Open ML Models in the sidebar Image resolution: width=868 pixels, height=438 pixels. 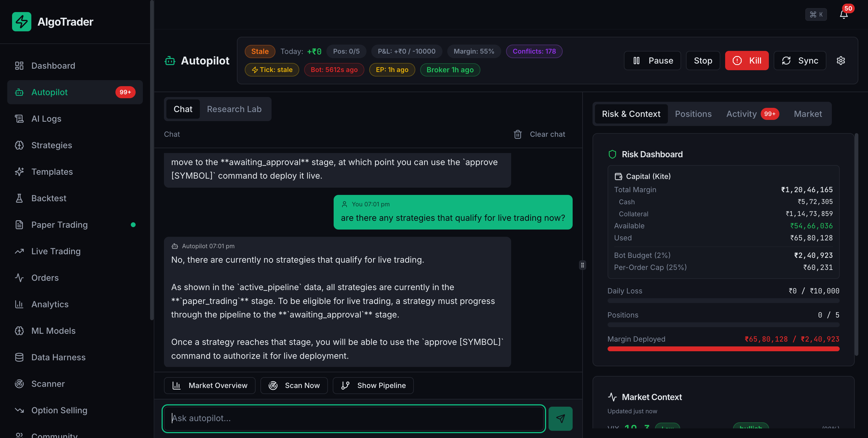click(x=75, y=330)
